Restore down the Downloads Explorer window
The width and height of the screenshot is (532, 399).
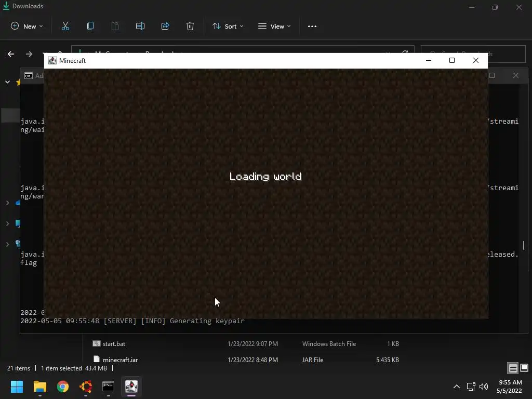pos(495,7)
